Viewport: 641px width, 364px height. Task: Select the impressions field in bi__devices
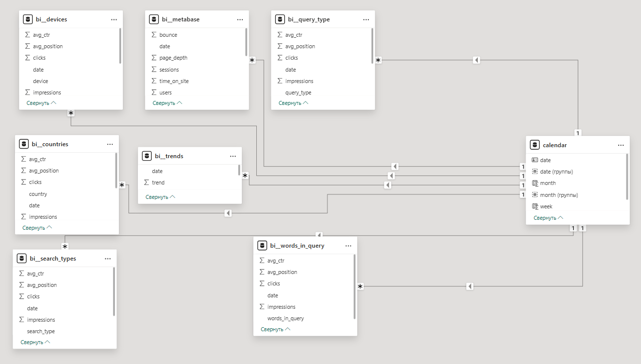(x=47, y=92)
